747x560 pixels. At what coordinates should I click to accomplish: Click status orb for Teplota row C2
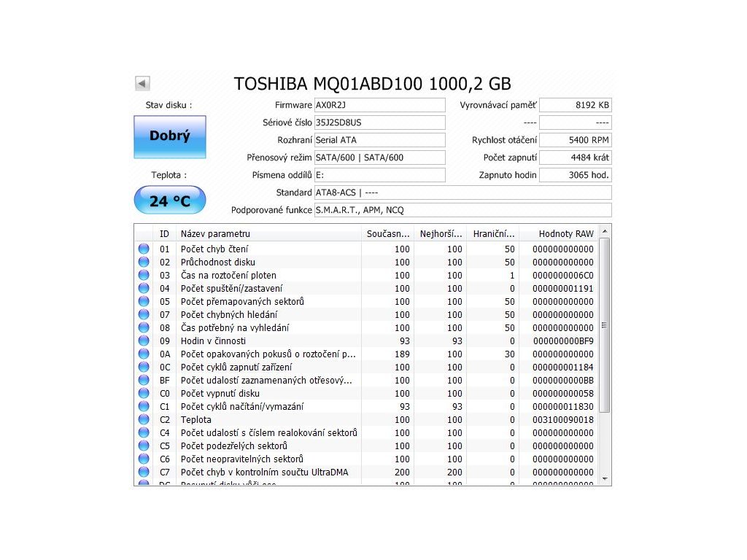[x=144, y=419]
